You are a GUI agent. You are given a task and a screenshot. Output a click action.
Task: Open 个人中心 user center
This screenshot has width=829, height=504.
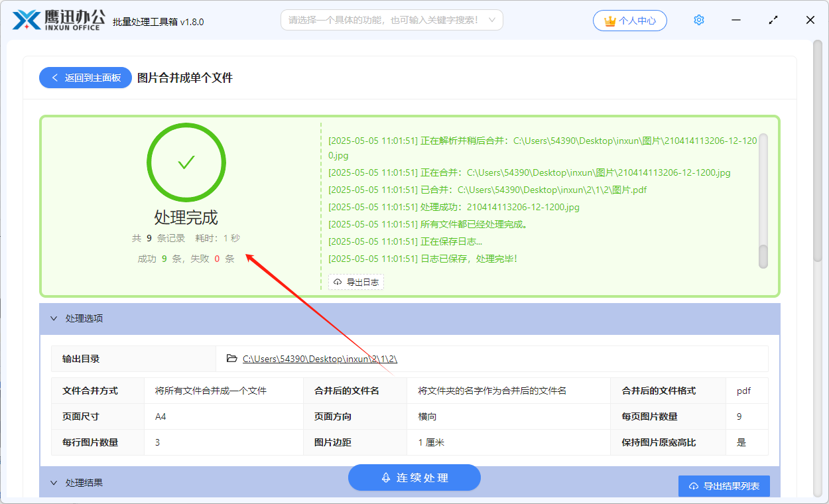[x=629, y=21]
